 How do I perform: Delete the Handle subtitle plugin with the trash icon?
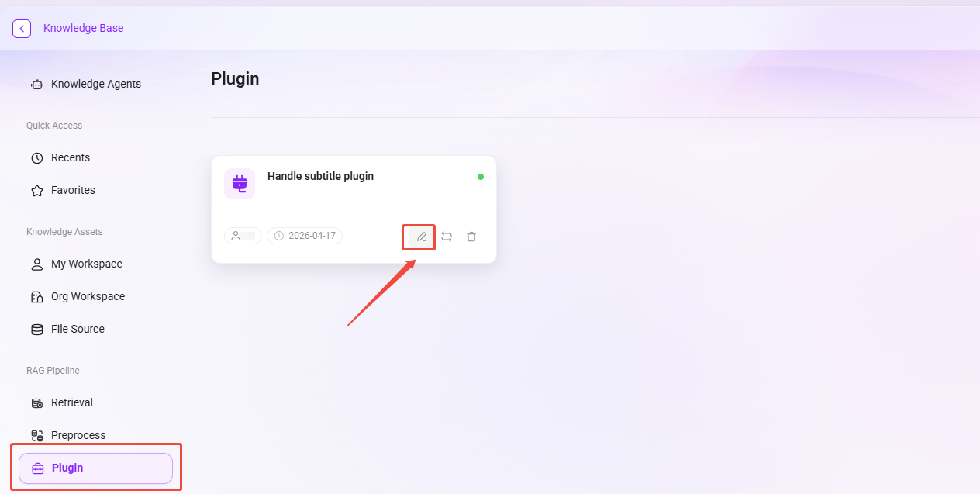(x=471, y=237)
